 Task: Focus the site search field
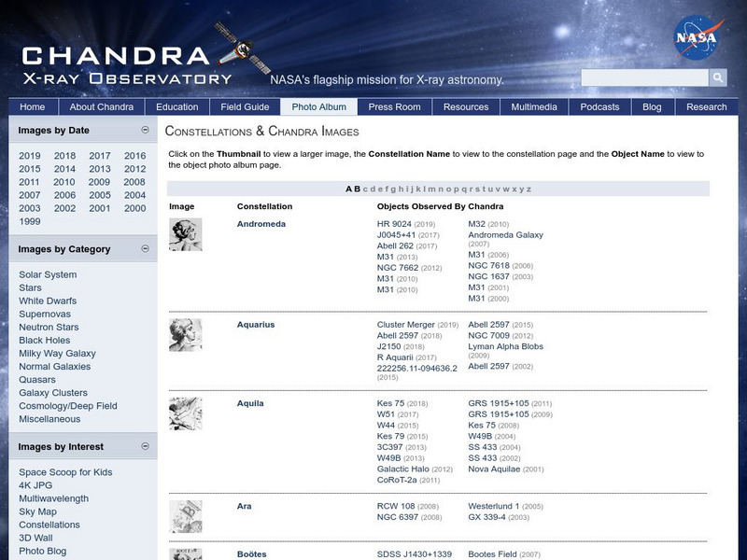click(x=644, y=77)
